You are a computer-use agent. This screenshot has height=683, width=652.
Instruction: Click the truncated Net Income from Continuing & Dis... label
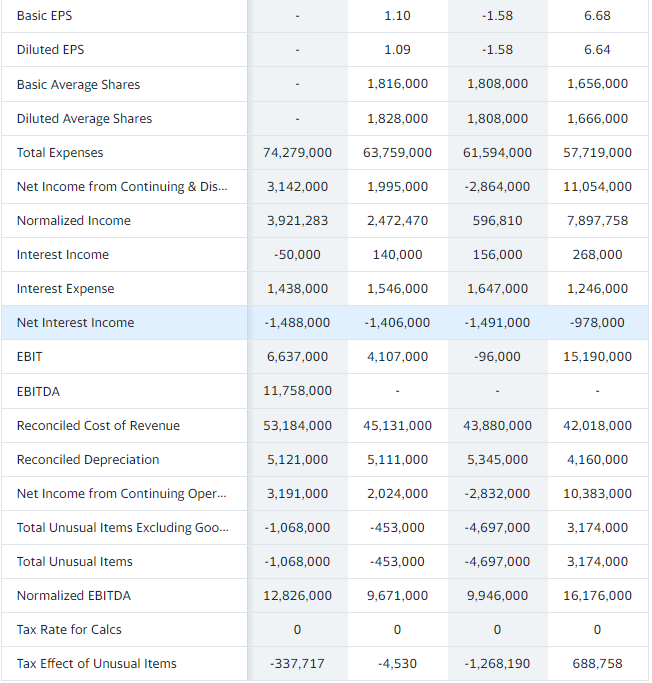click(x=122, y=186)
